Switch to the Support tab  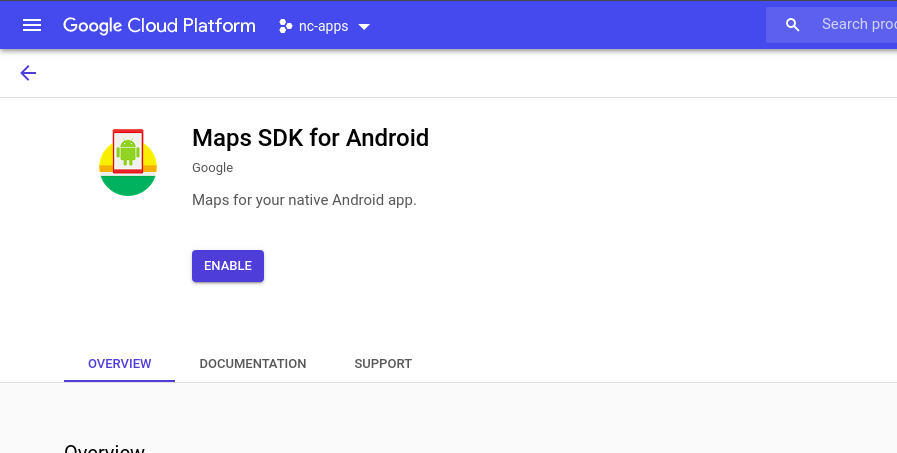(383, 364)
